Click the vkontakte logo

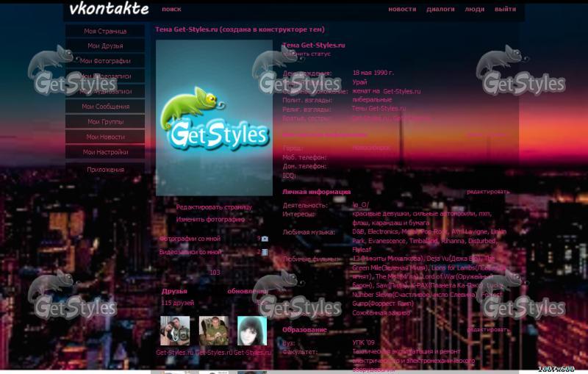click(109, 9)
